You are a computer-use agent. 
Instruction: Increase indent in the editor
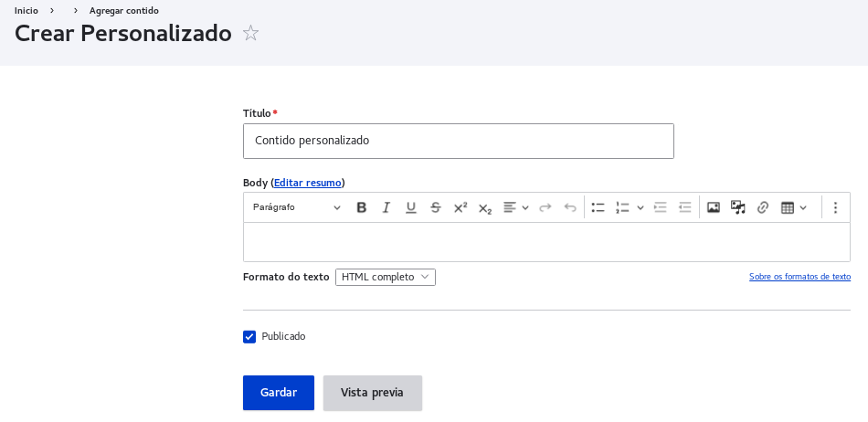[x=661, y=208]
